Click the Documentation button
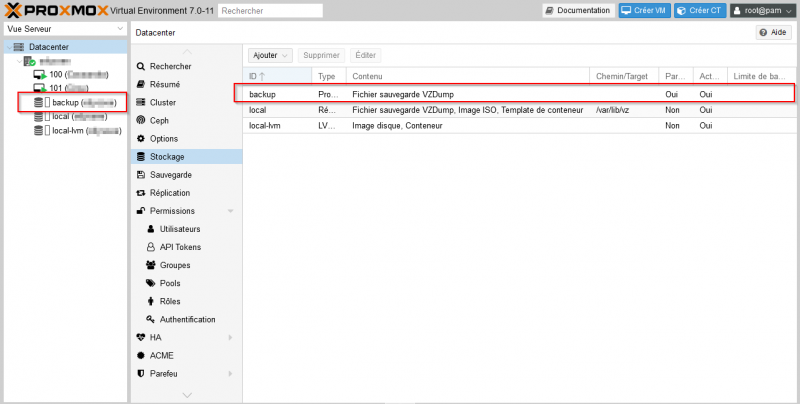The width and height of the screenshot is (800, 404). click(578, 10)
